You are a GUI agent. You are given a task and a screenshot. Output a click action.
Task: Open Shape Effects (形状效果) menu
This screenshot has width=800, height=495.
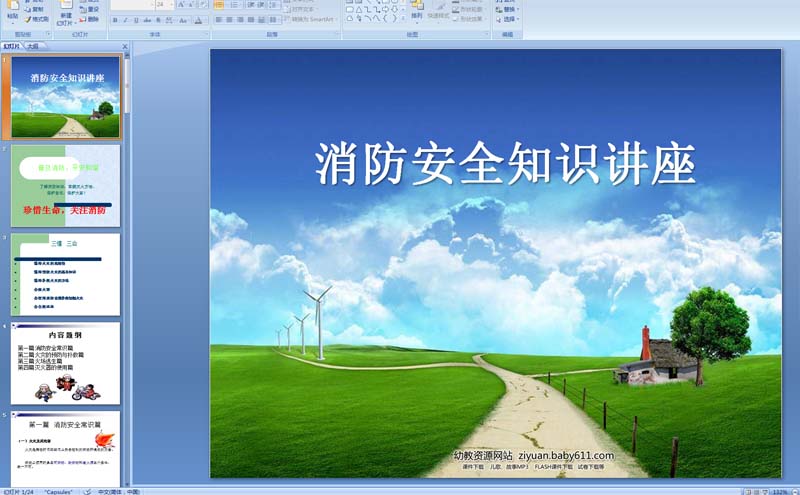point(468,19)
